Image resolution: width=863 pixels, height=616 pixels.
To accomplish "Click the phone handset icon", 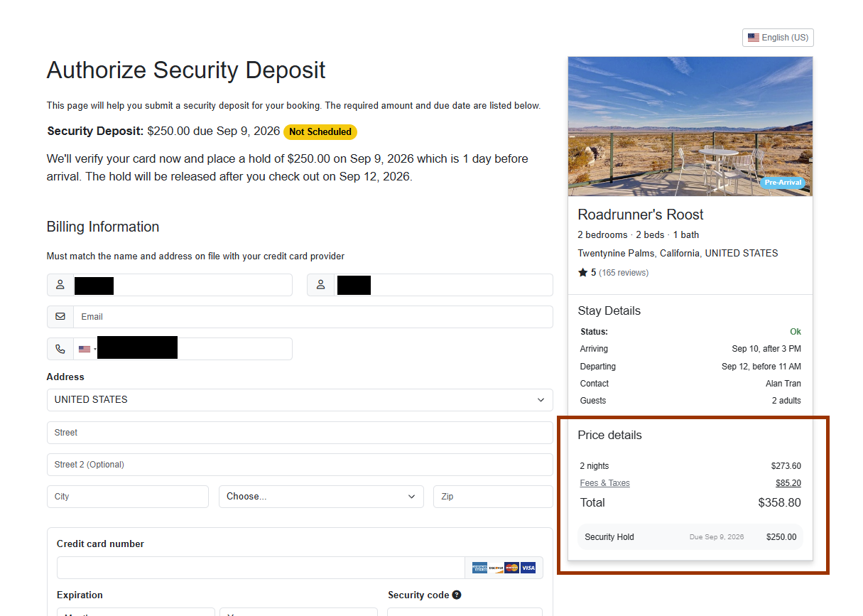I will pyautogui.click(x=60, y=349).
